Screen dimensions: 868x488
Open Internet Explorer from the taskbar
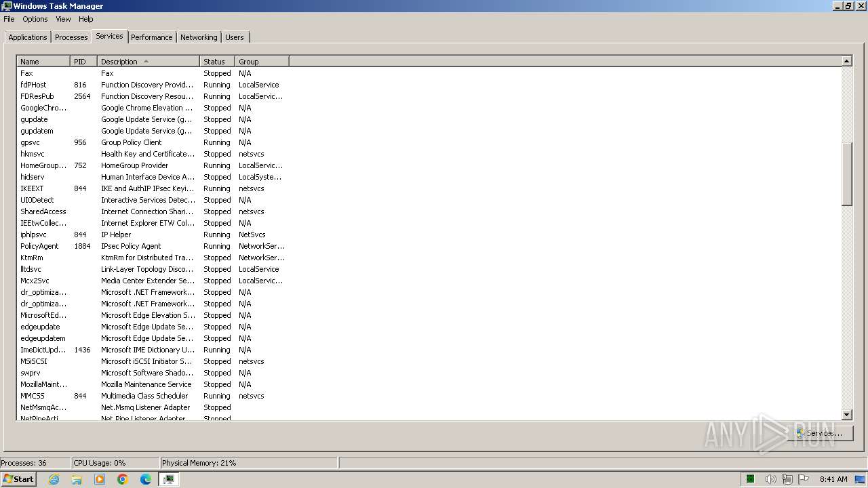(54, 479)
